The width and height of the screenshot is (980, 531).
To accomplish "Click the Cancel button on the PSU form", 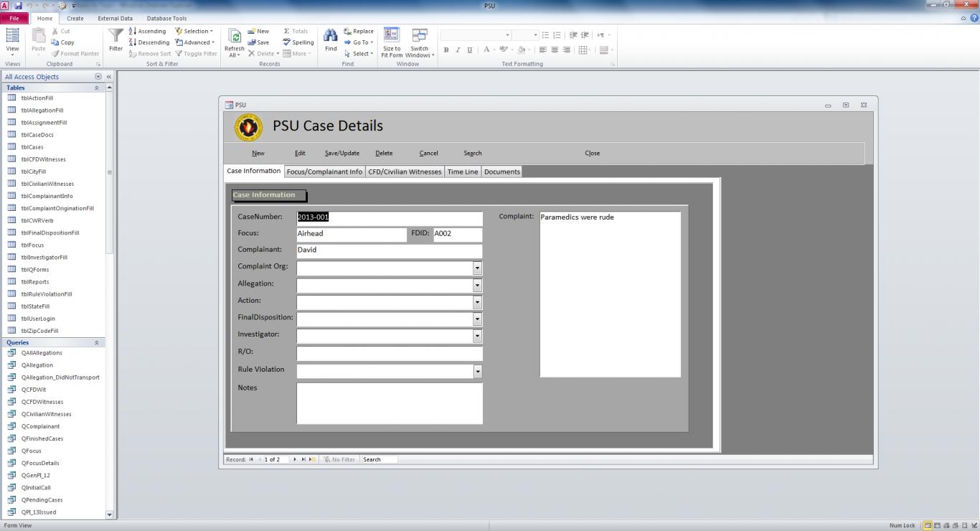I will point(428,153).
